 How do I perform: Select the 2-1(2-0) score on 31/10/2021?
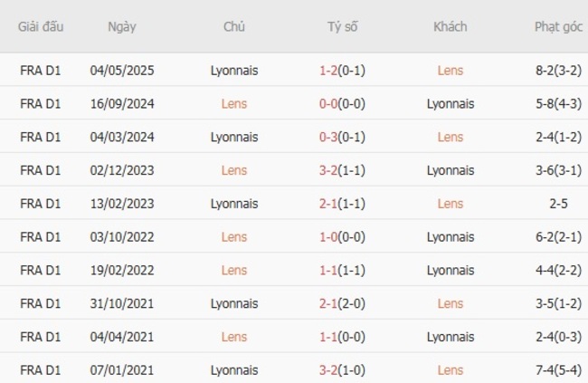pos(342,303)
